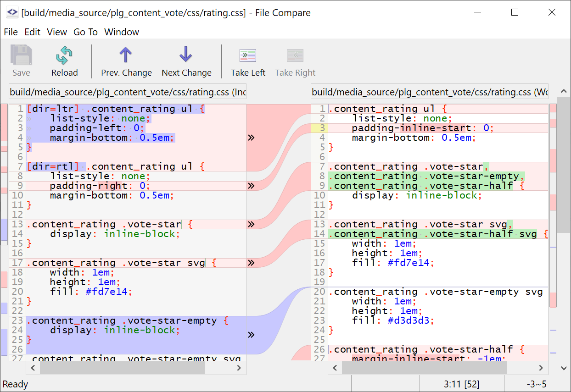Click the merge arrow beside vote-star-empty block
The width and height of the screenshot is (571, 392).
pyautogui.click(x=251, y=335)
